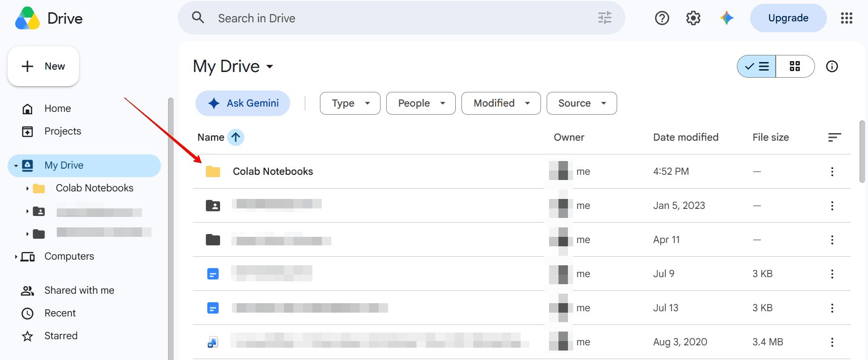
Task: Open the Type filter dropdown
Action: coord(350,103)
